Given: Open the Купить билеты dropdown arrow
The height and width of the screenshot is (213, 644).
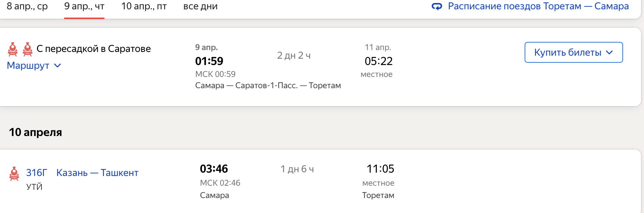Looking at the screenshot, I should (x=609, y=52).
